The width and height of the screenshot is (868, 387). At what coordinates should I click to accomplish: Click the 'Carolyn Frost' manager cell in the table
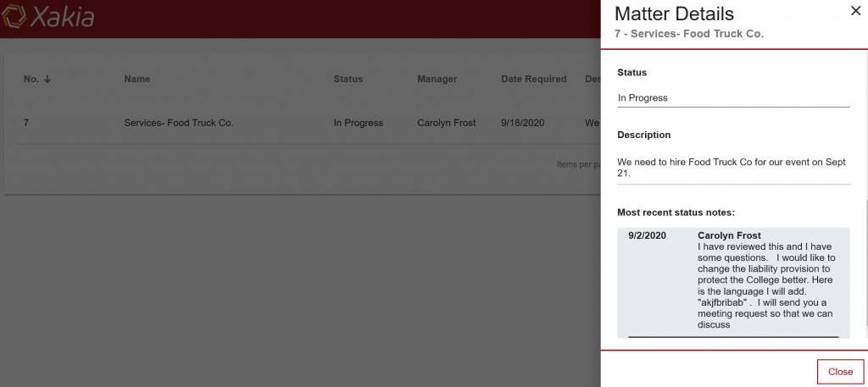click(x=446, y=123)
